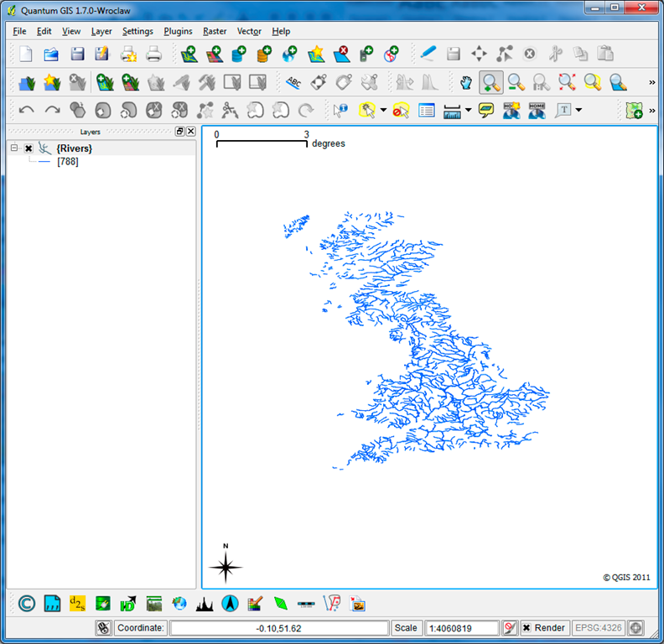Close the Layers panel
This screenshot has height=644, width=664.
(x=191, y=132)
